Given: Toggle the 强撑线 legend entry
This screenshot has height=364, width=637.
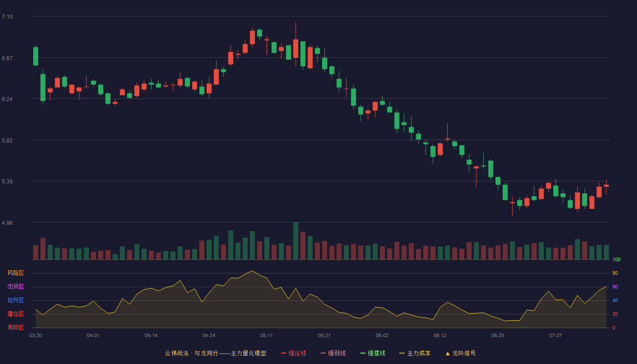Looking at the screenshot, I should click(373, 353).
